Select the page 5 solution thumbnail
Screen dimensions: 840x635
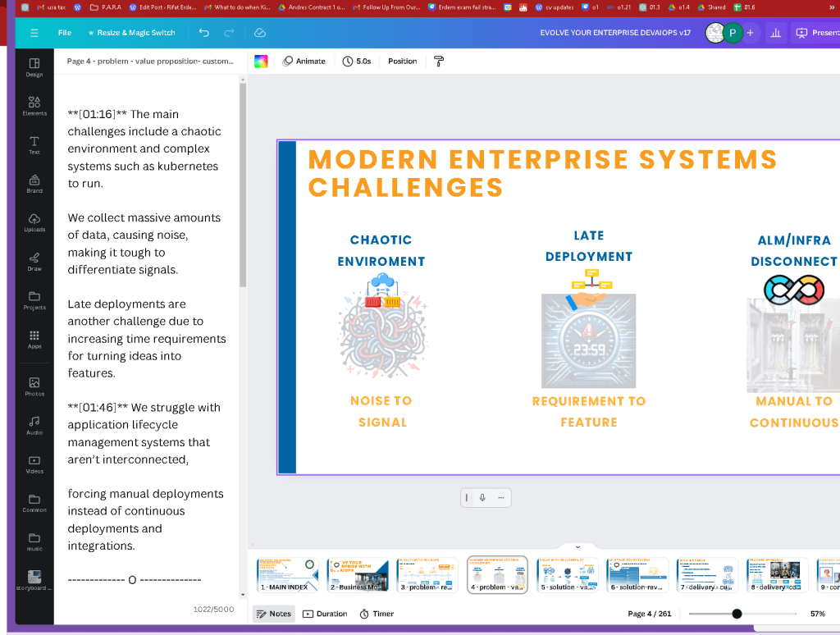point(568,575)
